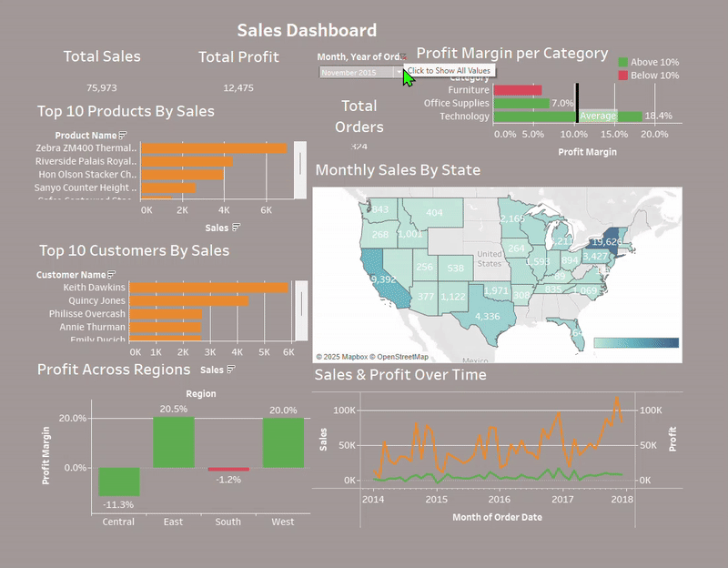This screenshot has height=568, width=728.
Task: Click the map state labeled 264
Action: tap(516, 248)
